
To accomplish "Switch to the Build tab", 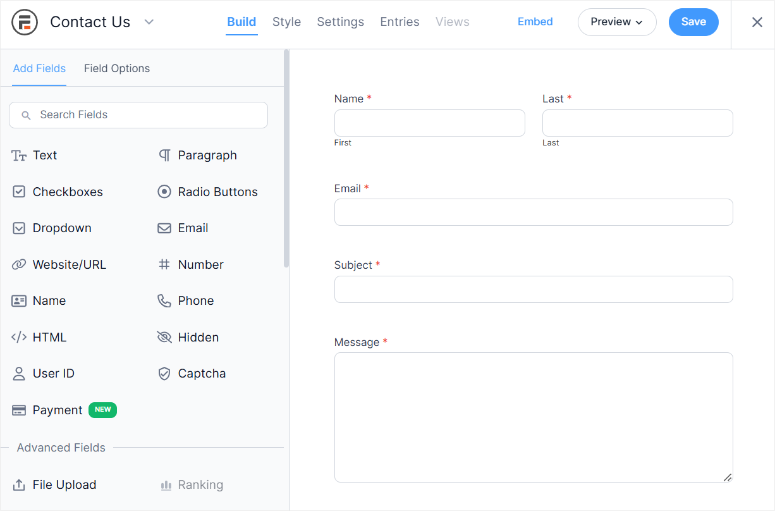I will [242, 22].
